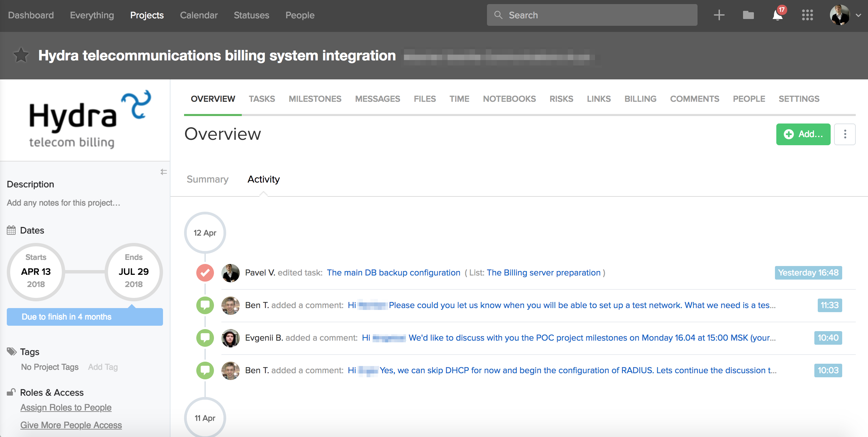The image size is (868, 437).
Task: Click the search magnifier icon
Action: pyautogui.click(x=498, y=15)
